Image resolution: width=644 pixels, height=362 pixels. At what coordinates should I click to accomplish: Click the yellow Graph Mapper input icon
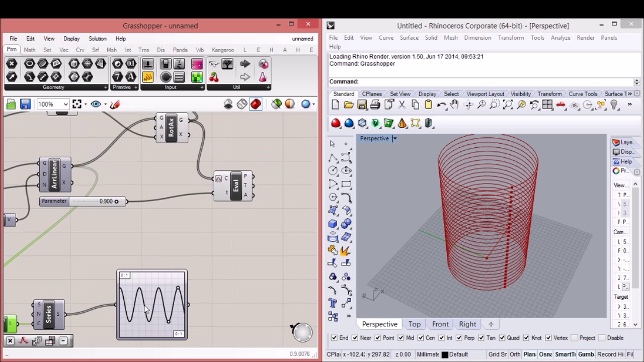(147, 77)
